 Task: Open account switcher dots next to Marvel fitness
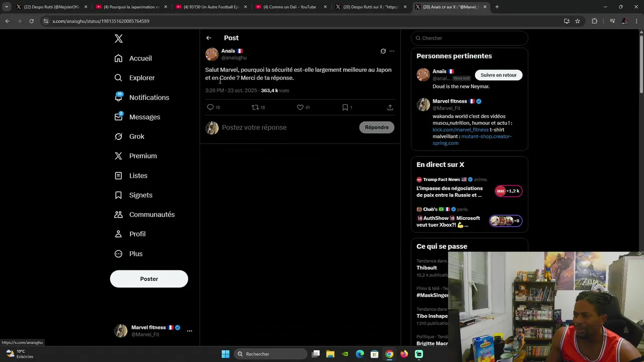coord(190,331)
